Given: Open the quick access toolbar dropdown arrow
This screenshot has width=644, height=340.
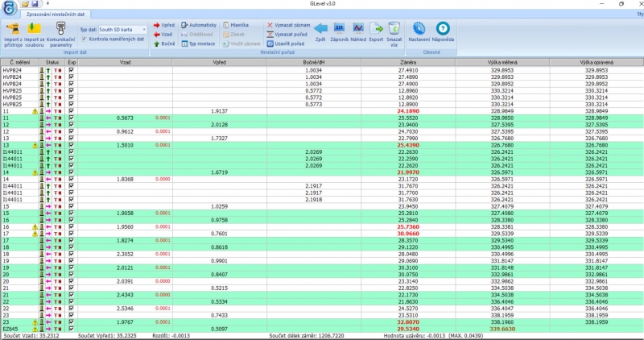Looking at the screenshot, I should pos(47,4).
